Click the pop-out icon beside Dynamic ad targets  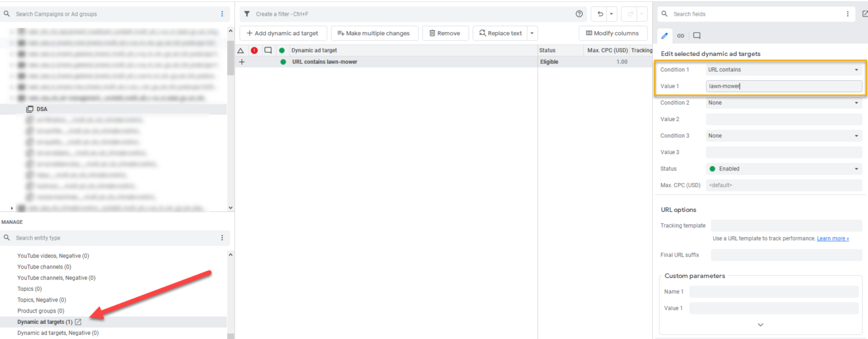78,322
